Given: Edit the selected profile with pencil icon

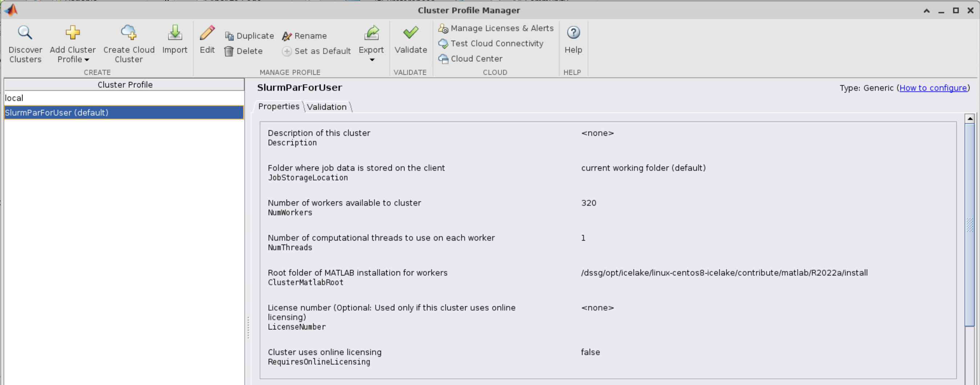Looking at the screenshot, I should tap(207, 33).
